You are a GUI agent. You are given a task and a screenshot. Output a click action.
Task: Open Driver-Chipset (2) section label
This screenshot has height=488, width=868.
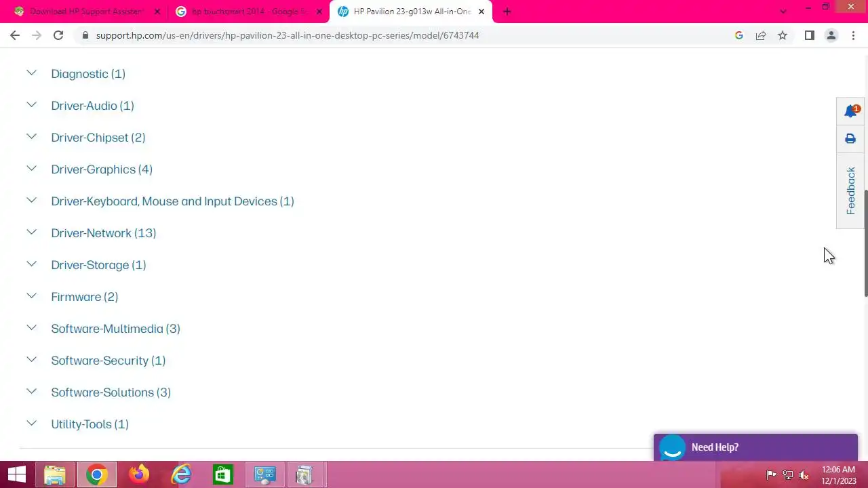98,138
